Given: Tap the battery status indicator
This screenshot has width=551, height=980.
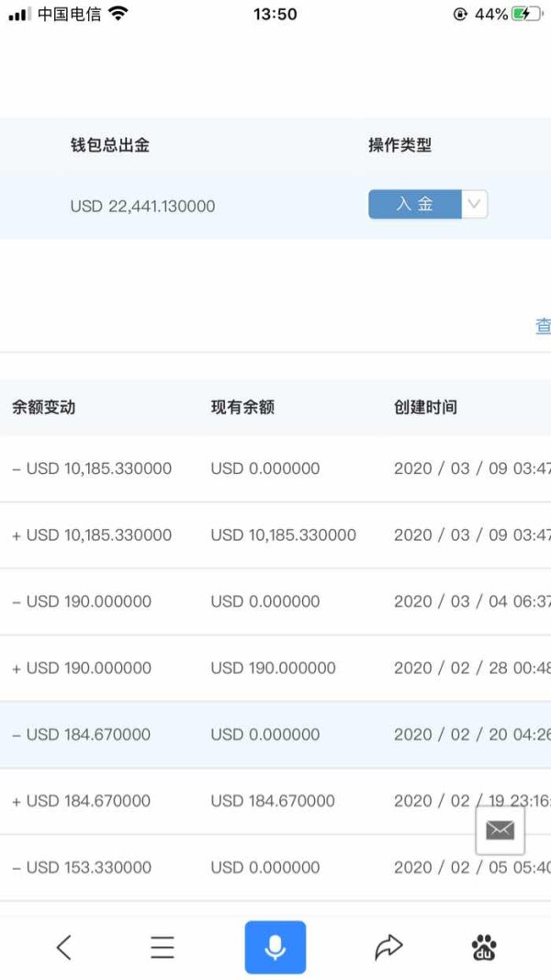Looking at the screenshot, I should pyautogui.click(x=528, y=15).
